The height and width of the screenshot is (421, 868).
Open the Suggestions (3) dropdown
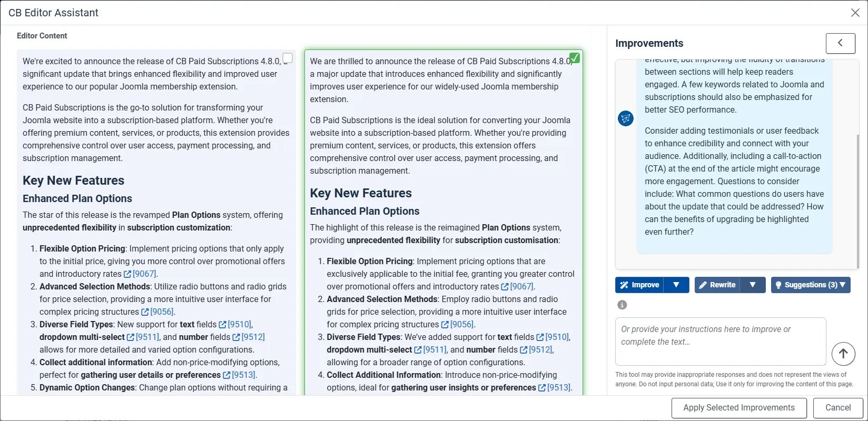(811, 285)
